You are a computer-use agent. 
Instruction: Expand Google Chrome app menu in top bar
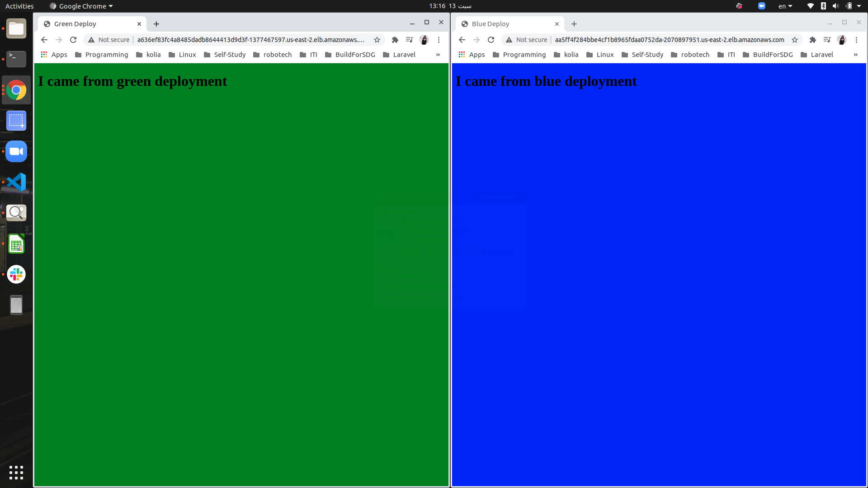point(82,6)
